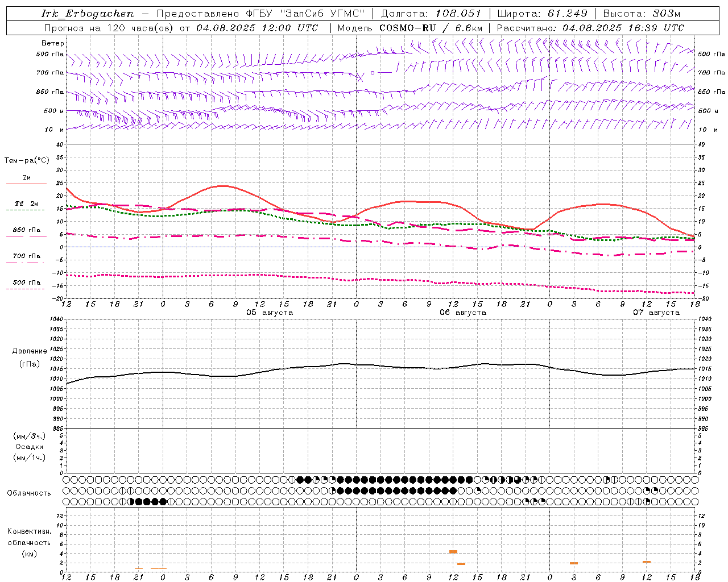
Task: Click the 500 м wind level label on left
Action: point(54,111)
